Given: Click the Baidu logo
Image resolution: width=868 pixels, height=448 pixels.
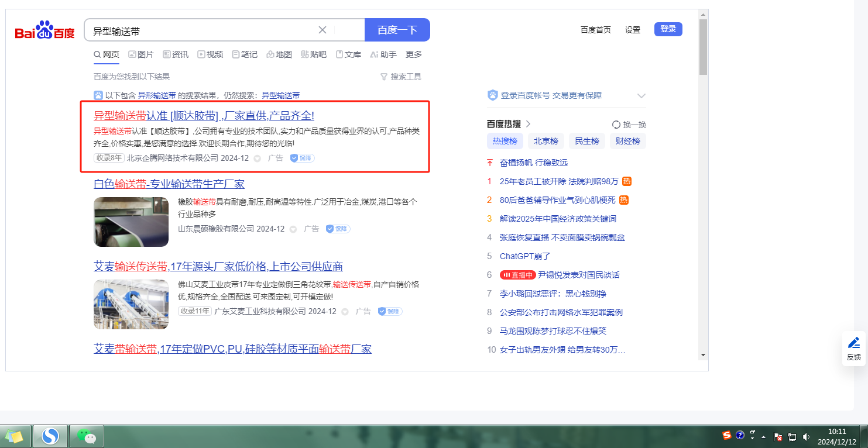Looking at the screenshot, I should pyautogui.click(x=45, y=30).
